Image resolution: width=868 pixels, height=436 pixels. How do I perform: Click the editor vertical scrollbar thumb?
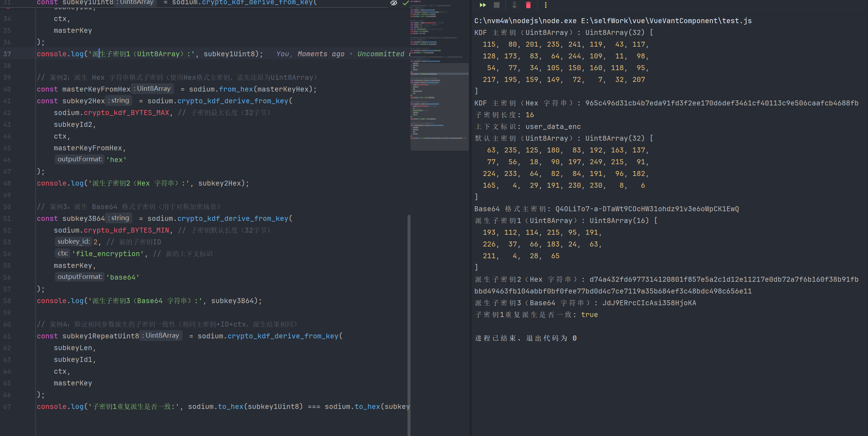coord(409,321)
